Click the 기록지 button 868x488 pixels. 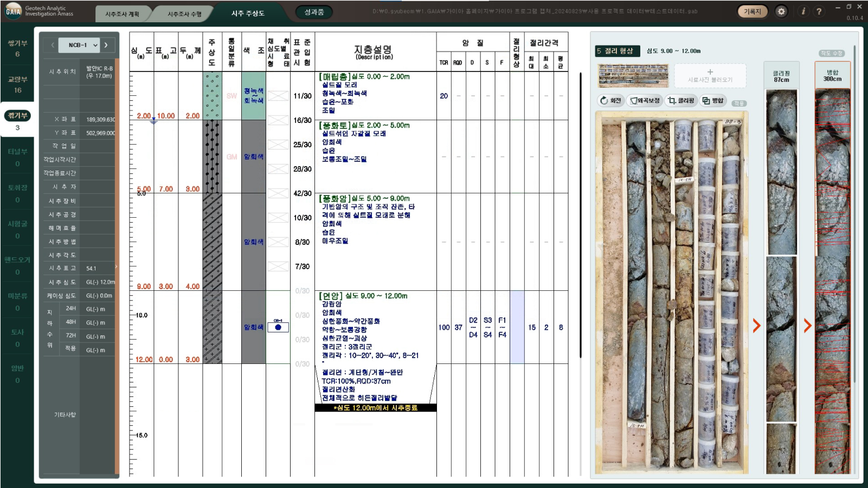(752, 11)
